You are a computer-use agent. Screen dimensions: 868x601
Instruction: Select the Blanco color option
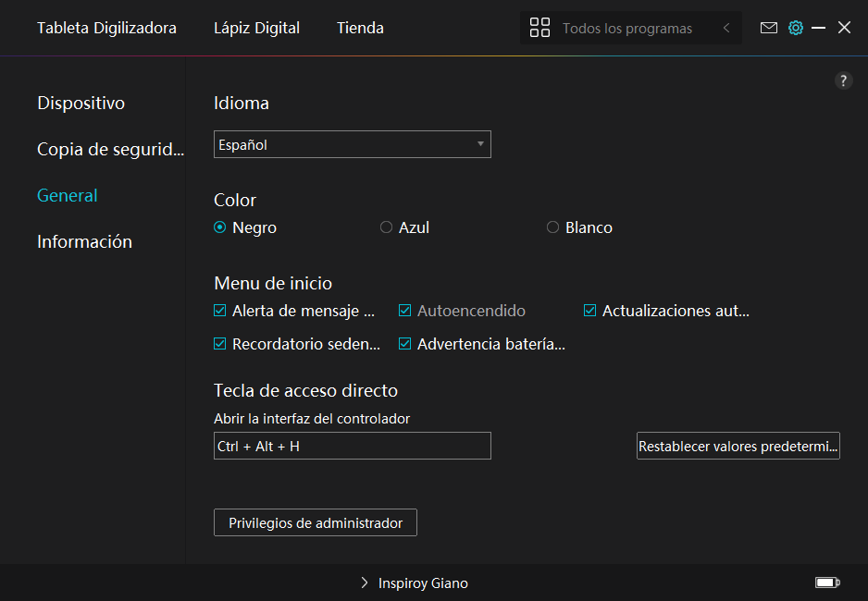[553, 227]
